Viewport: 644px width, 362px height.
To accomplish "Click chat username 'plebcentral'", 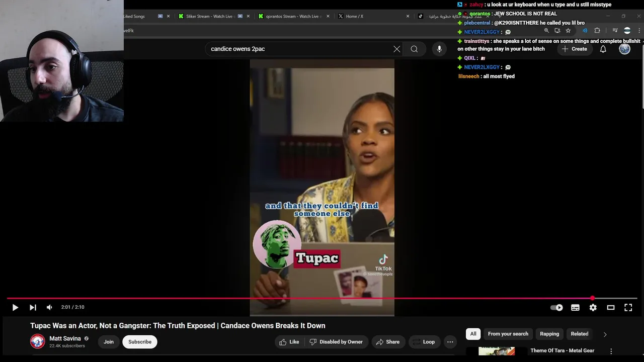I will tap(477, 23).
